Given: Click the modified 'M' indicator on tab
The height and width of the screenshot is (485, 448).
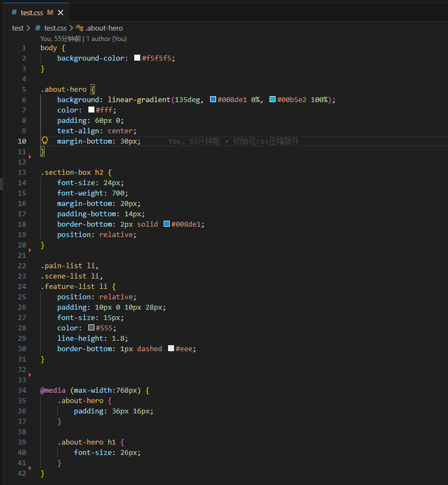Looking at the screenshot, I should 50,13.
